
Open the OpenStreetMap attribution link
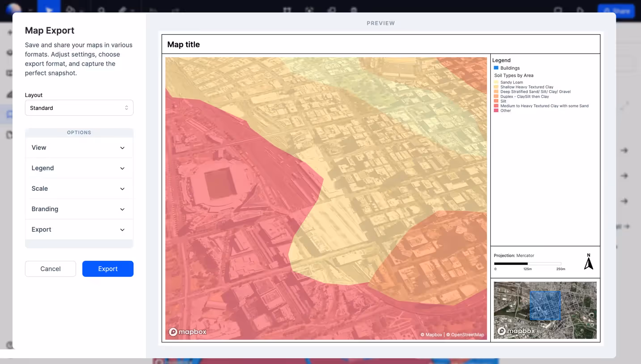468,334
